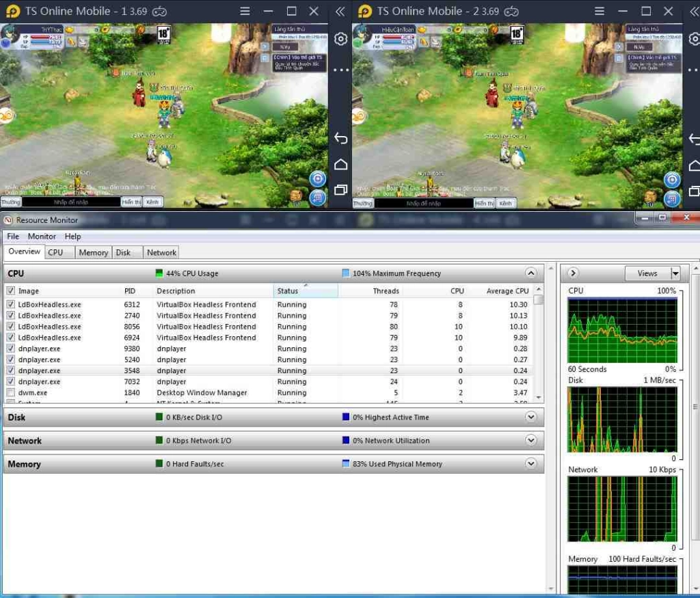Click the bag icon in game 1 bottom right
Viewport: 700px width, 598px height.
[x=295, y=197]
